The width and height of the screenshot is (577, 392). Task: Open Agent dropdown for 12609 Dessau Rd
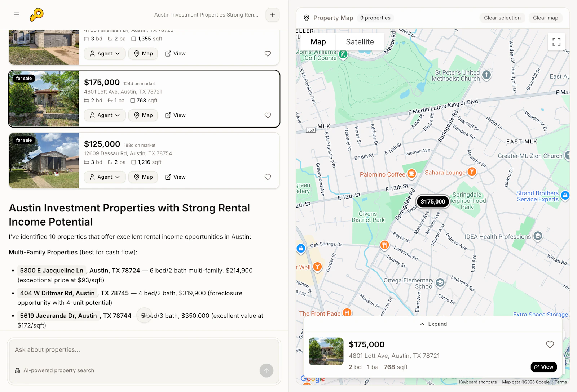tap(105, 177)
